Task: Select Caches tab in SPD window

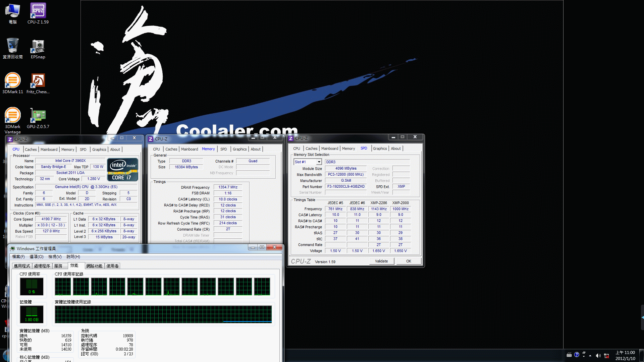Action: (x=312, y=148)
